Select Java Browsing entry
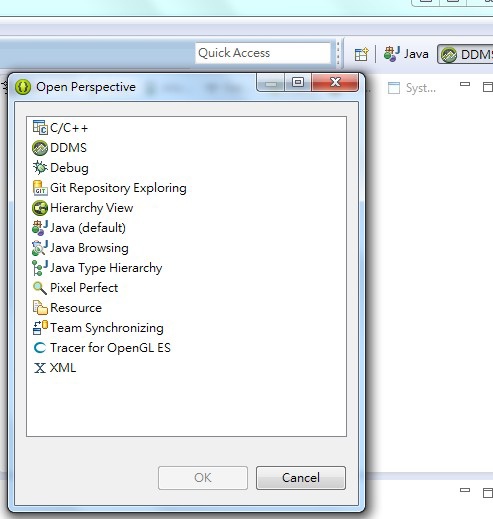The image size is (493, 519). (89, 248)
